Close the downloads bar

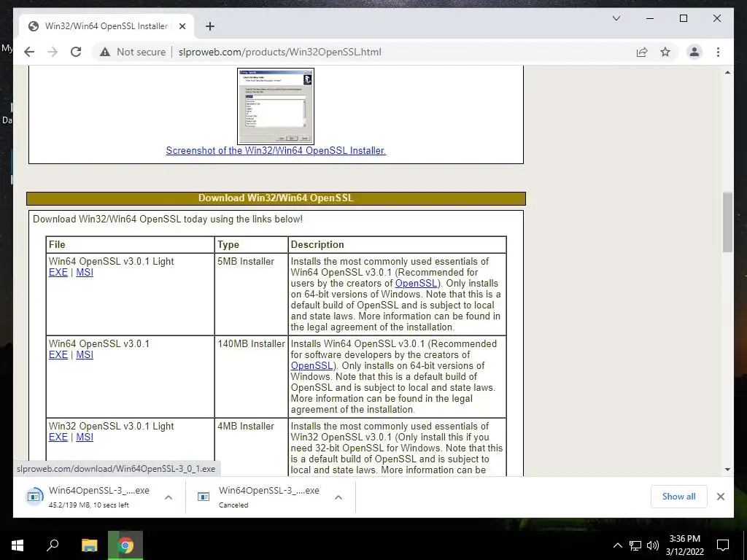720,497
